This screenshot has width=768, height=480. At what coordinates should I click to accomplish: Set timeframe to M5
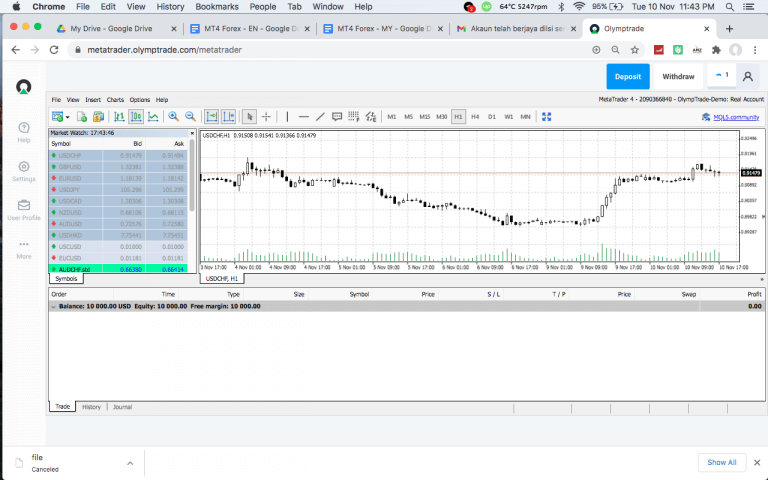click(x=408, y=117)
